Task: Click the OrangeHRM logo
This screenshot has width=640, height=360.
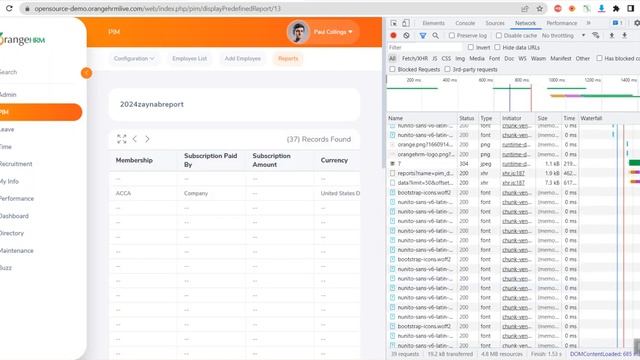Action: click(22, 40)
